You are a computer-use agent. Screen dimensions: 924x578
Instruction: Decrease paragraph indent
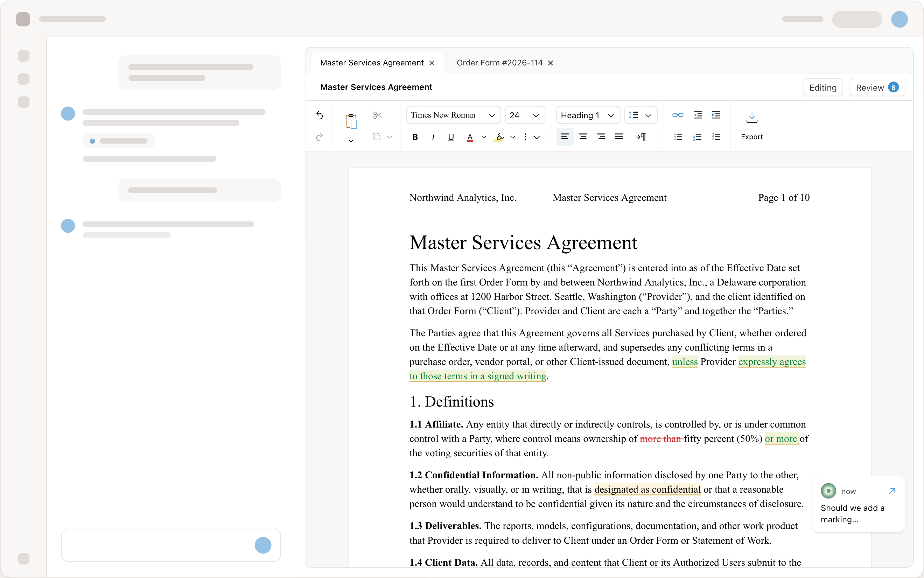point(698,115)
